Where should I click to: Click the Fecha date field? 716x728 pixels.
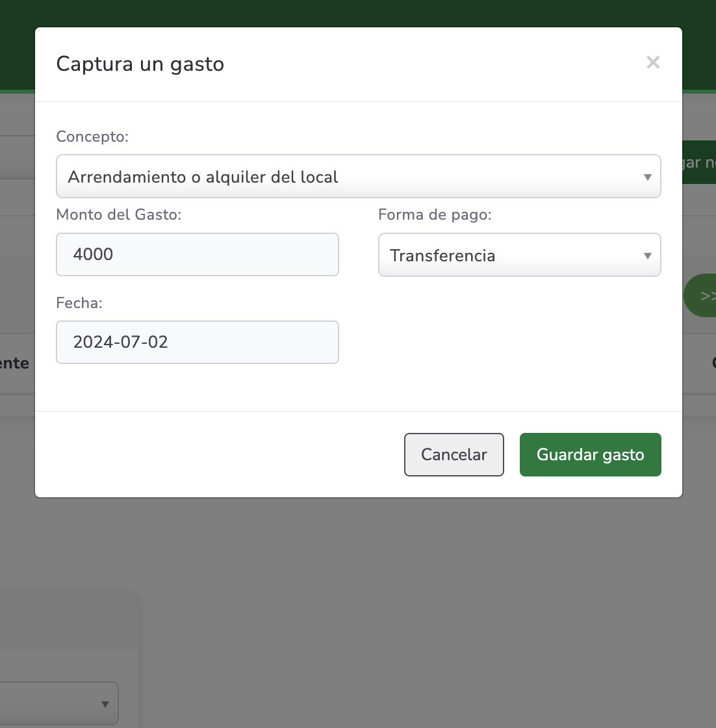[x=197, y=342]
